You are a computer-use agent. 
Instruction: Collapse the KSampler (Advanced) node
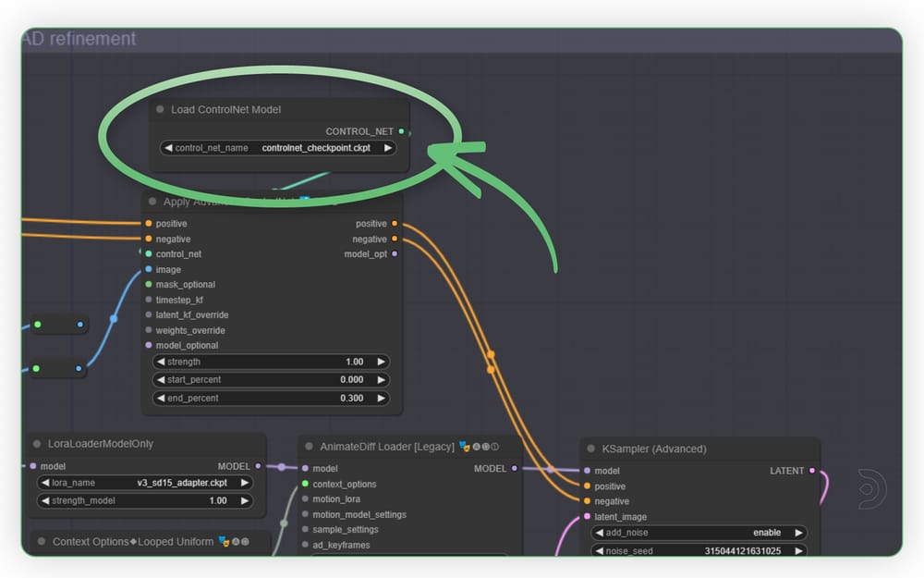click(590, 449)
